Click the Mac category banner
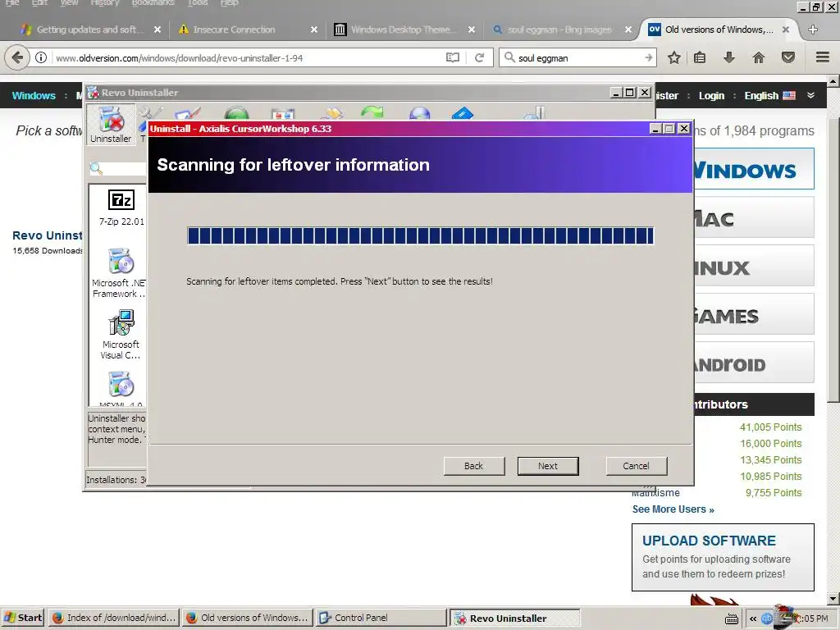Image resolution: width=840 pixels, height=630 pixels. point(755,217)
